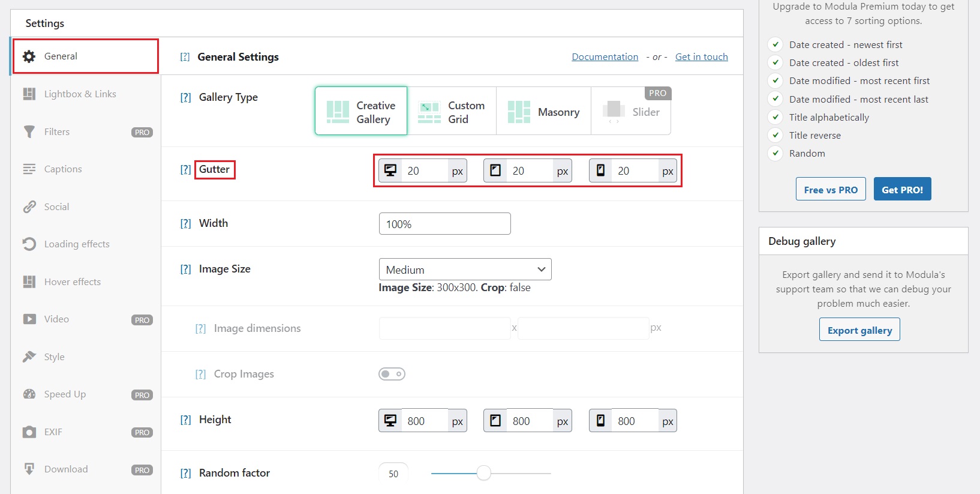Click the Width input field
Viewport: 980px width, 494px height.
pos(444,224)
